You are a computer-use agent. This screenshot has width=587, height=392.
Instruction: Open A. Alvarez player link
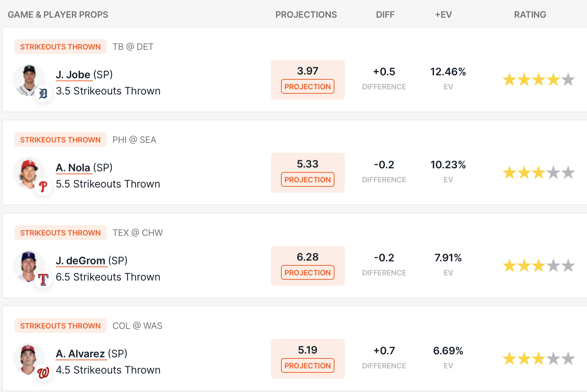tap(80, 354)
